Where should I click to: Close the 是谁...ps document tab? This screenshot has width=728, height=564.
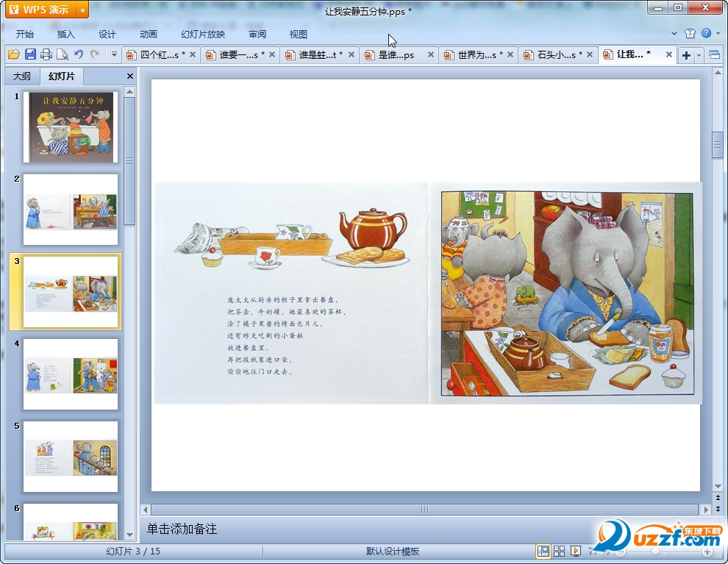pos(431,54)
